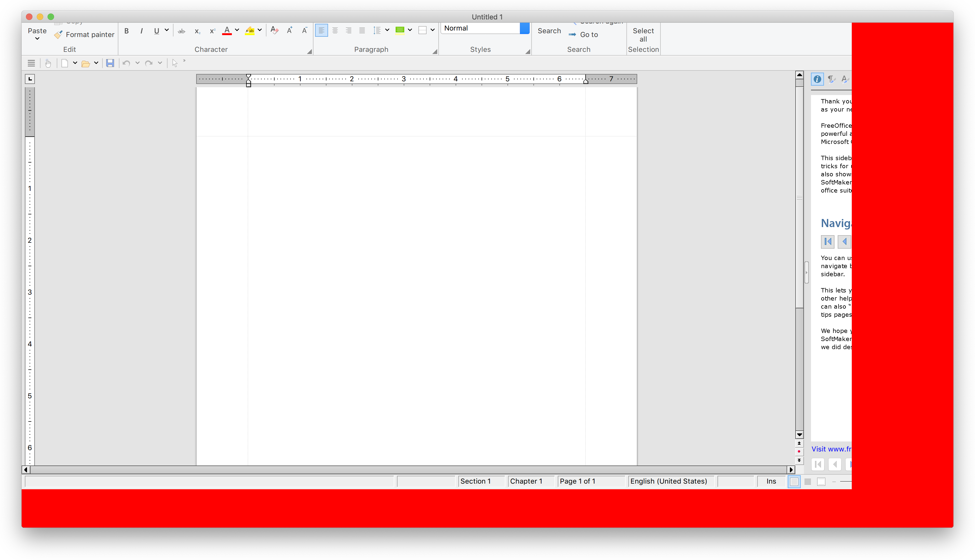Screen dimensions: 975x560
Task: Open the Paste dropdown menu
Action: click(37, 38)
